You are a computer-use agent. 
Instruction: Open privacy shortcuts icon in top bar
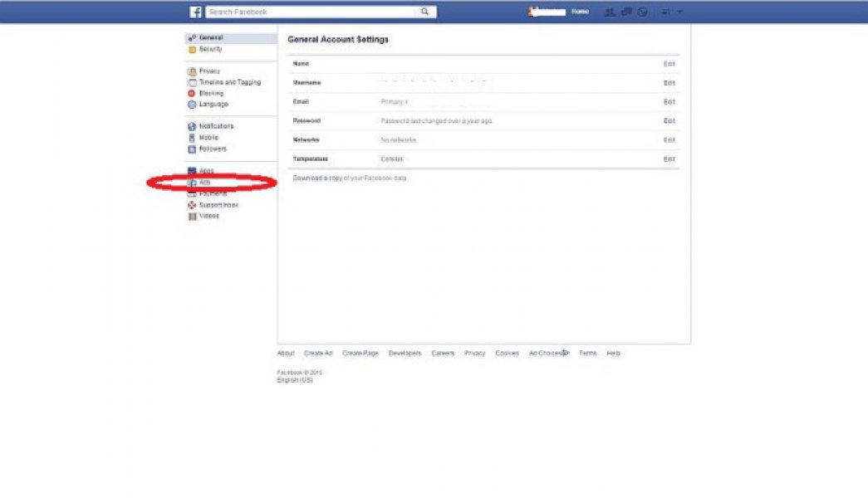pyautogui.click(x=665, y=12)
